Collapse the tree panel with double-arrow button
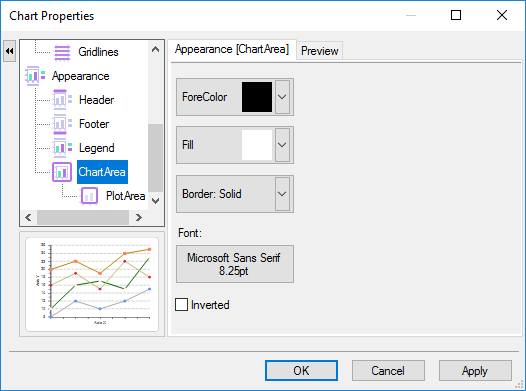526x391 pixels. pyautogui.click(x=9, y=51)
